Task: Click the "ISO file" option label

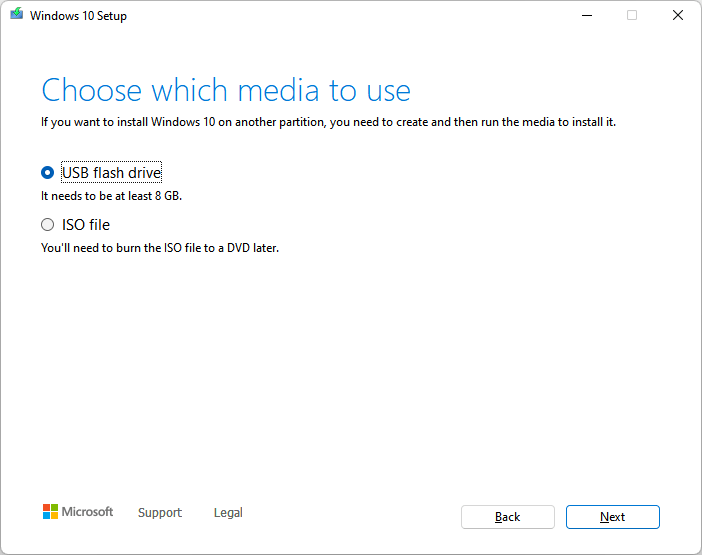Action: (x=86, y=225)
